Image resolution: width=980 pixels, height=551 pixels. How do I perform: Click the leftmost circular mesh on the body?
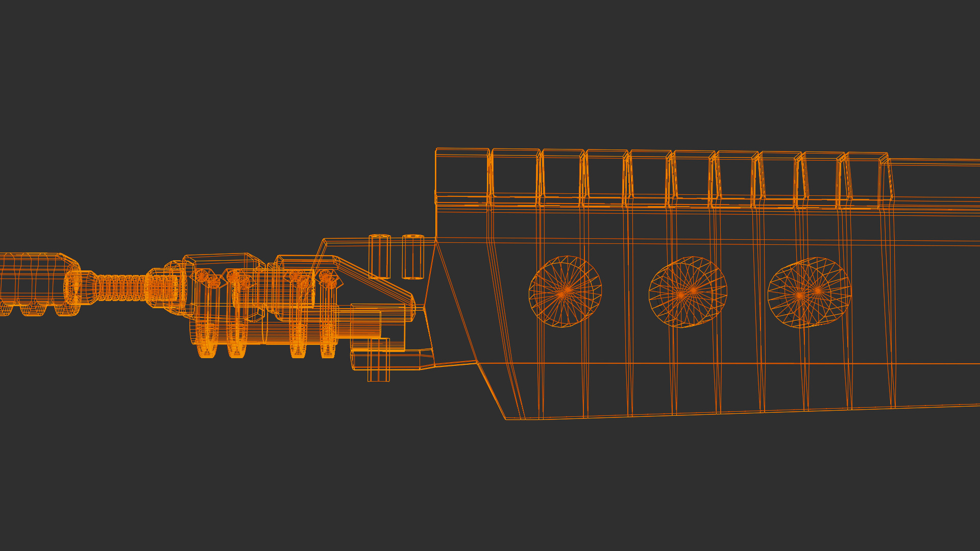565,292
